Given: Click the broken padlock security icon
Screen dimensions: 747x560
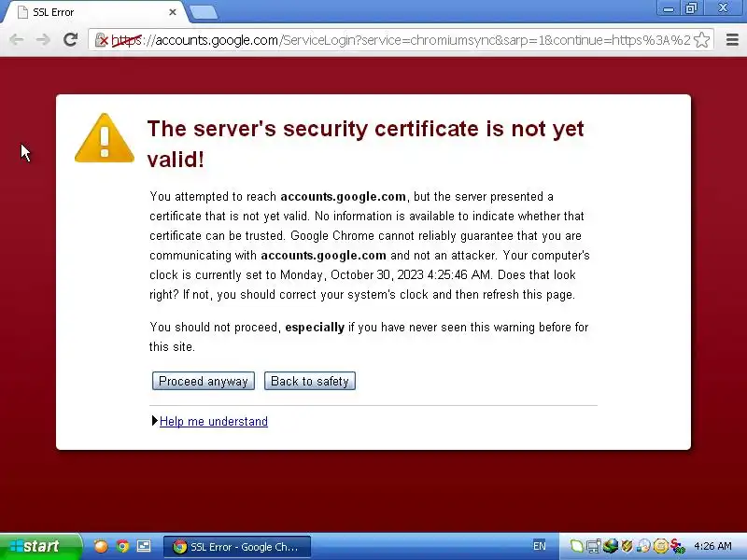Looking at the screenshot, I should coord(101,40).
